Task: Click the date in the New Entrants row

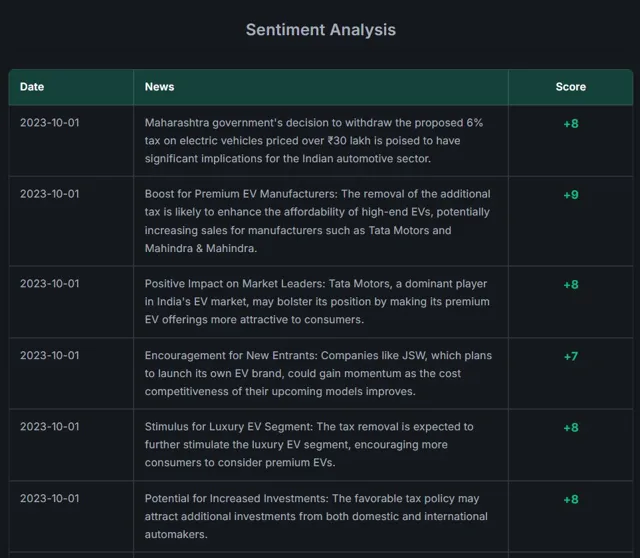Action: pyautogui.click(x=49, y=356)
